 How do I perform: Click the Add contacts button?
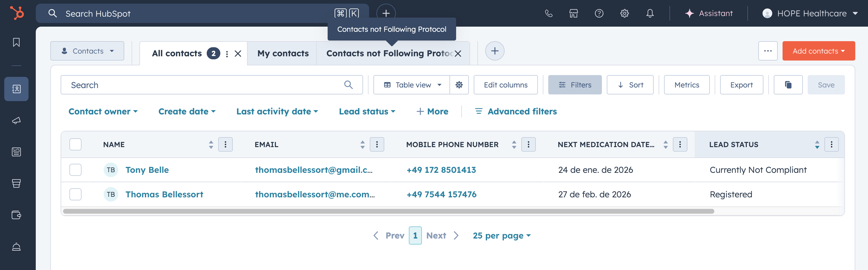coord(819,51)
